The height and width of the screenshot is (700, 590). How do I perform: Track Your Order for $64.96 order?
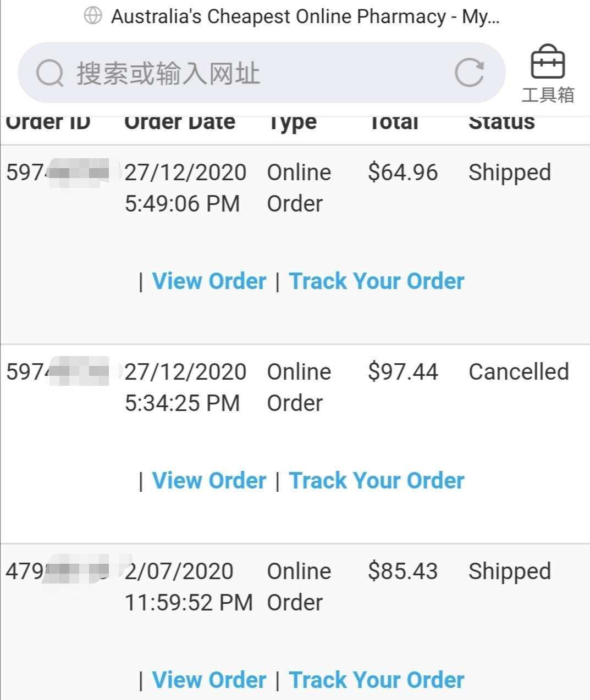coord(377,281)
